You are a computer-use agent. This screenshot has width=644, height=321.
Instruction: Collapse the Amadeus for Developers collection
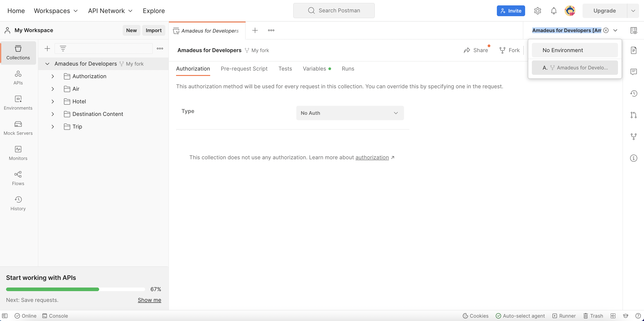tap(47, 64)
